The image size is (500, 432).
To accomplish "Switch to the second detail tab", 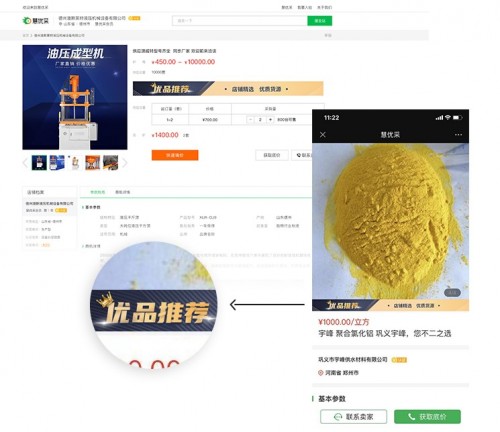I will pos(123,192).
